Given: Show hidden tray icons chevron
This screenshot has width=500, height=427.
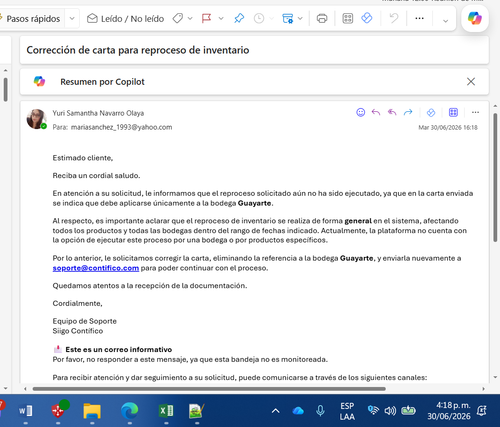Looking at the screenshot, I should coord(275,411).
